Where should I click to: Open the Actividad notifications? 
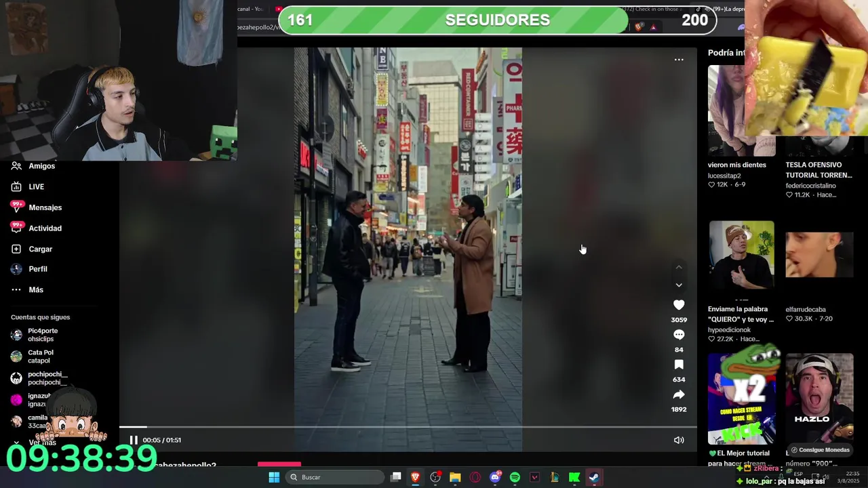click(x=45, y=228)
